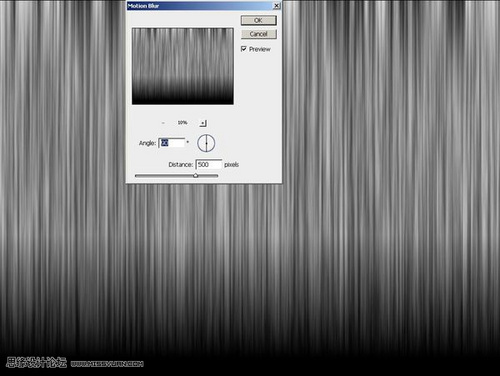This screenshot has height=376, width=500.
Task: Click the angle direction dial
Action: coord(206,143)
